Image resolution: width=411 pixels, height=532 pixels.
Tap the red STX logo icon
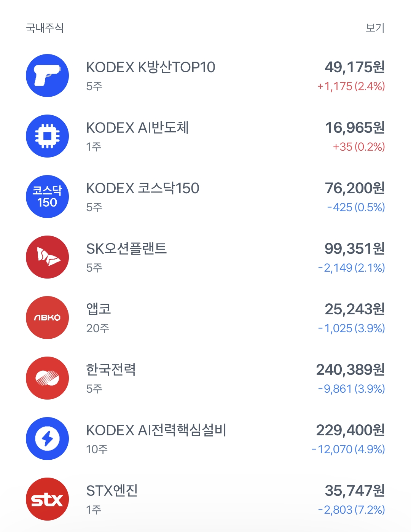[47, 499]
